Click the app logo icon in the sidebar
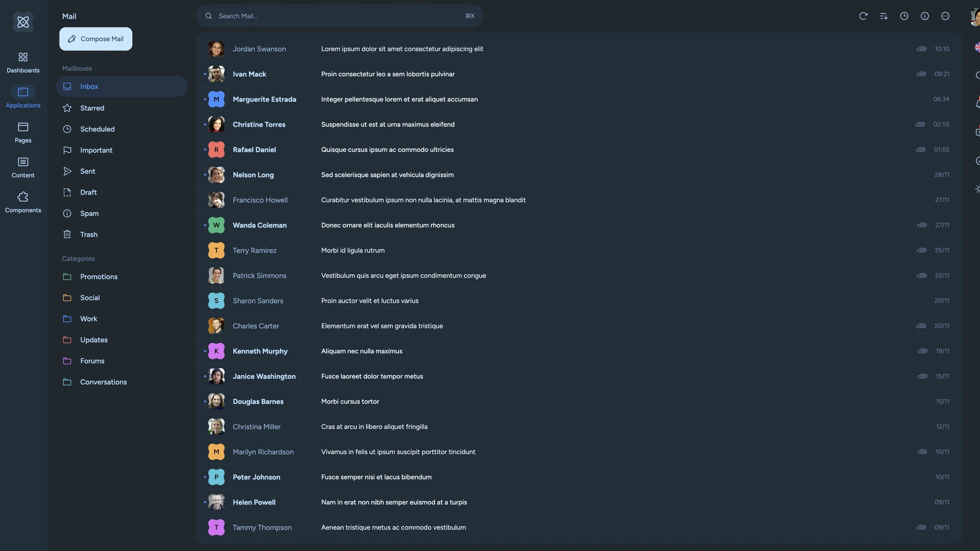 (x=23, y=22)
